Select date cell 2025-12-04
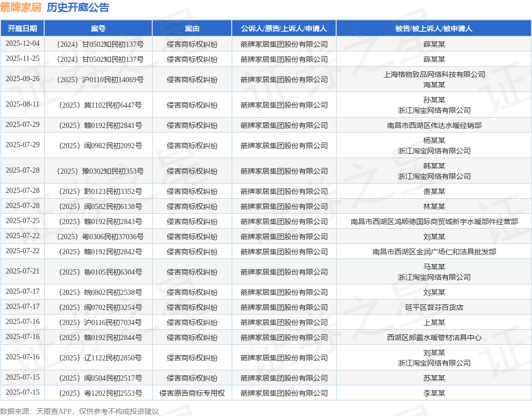 [22, 44]
